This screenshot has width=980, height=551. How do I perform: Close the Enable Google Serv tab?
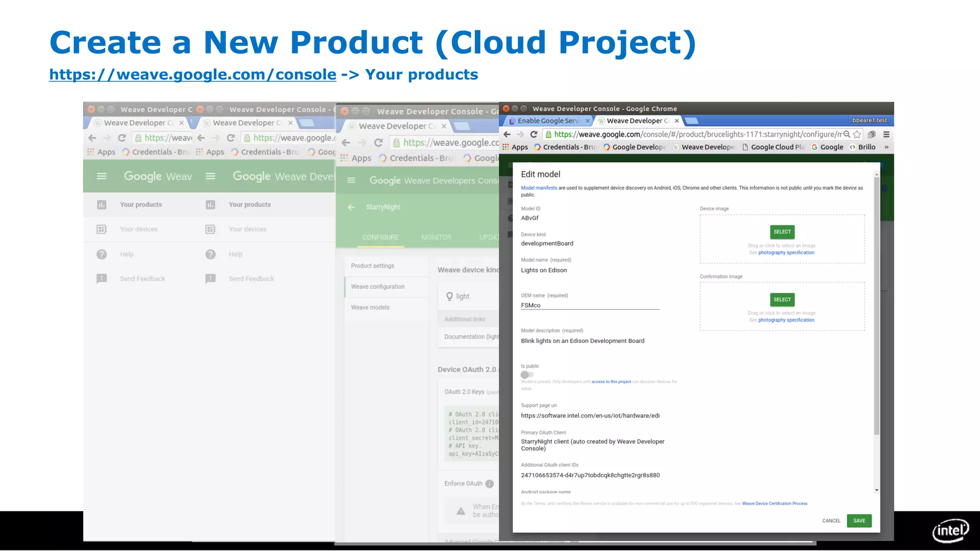click(588, 121)
